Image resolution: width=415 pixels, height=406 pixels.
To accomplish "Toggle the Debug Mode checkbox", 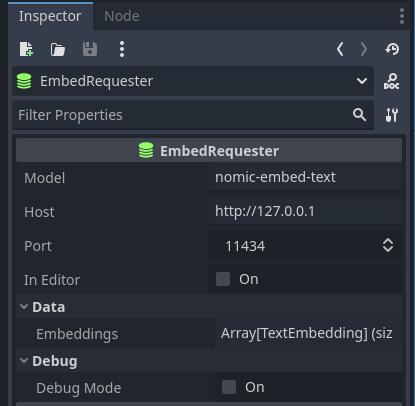I will 229,387.
